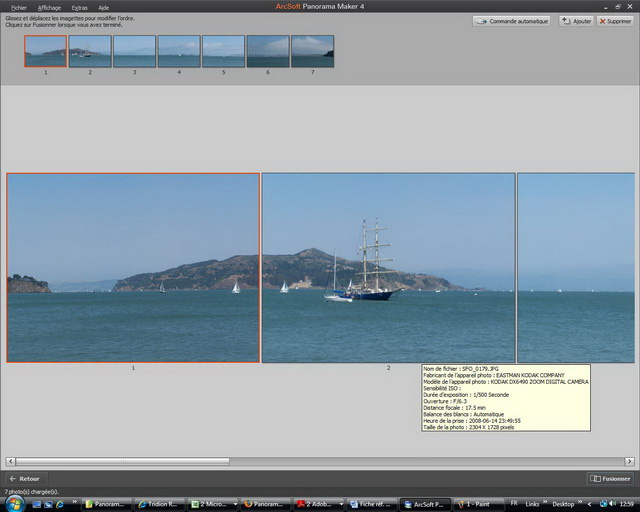Click the Commande automatique button

[512, 21]
